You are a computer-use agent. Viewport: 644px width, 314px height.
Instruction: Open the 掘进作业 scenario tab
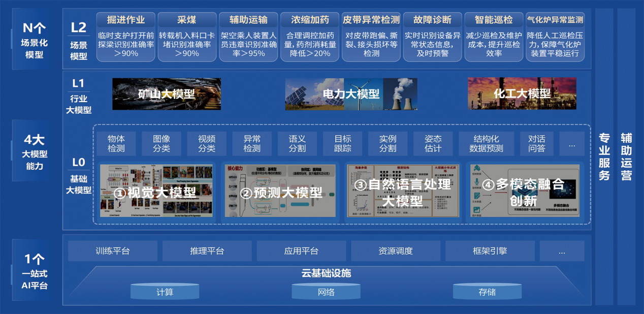click(x=125, y=20)
